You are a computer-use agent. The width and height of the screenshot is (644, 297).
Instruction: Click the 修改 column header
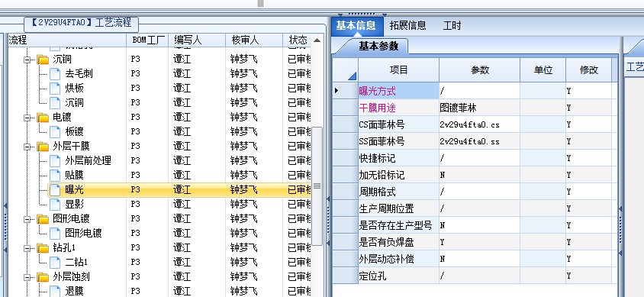tap(588, 69)
